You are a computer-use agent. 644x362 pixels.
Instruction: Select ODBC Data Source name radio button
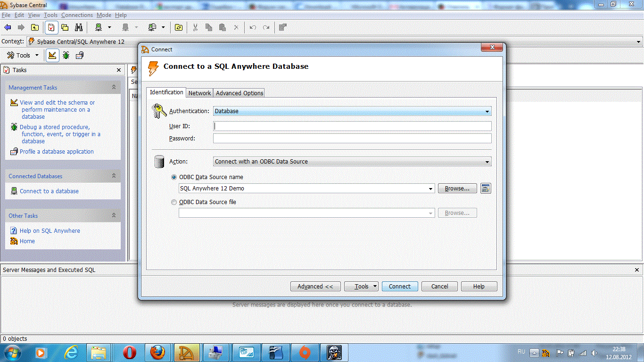[174, 177]
